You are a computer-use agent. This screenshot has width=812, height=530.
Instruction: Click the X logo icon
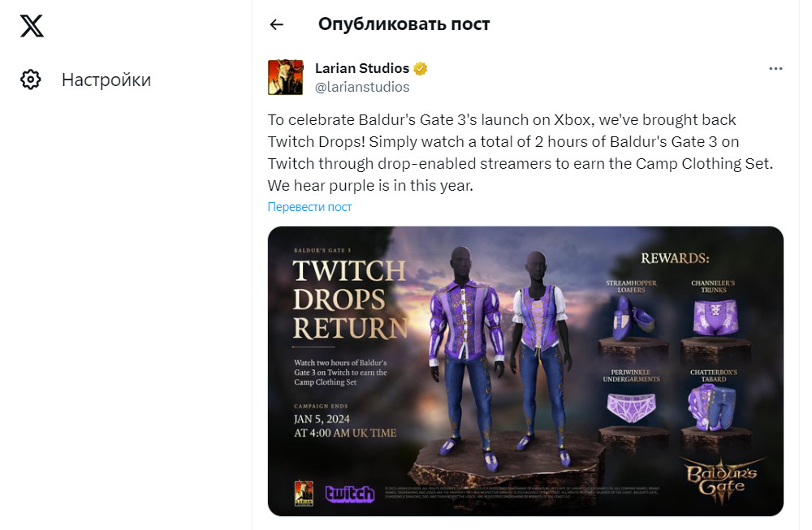32,26
